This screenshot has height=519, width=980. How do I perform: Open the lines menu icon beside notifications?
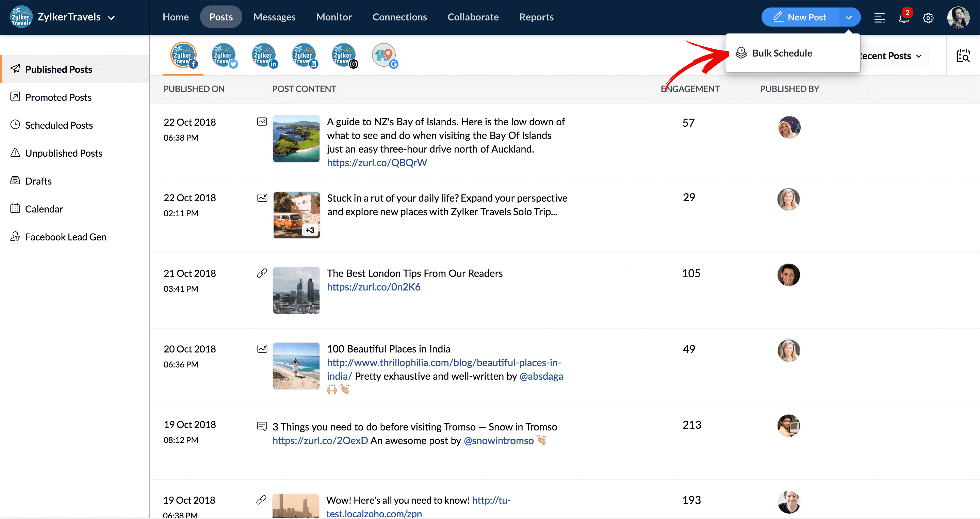(x=879, y=18)
